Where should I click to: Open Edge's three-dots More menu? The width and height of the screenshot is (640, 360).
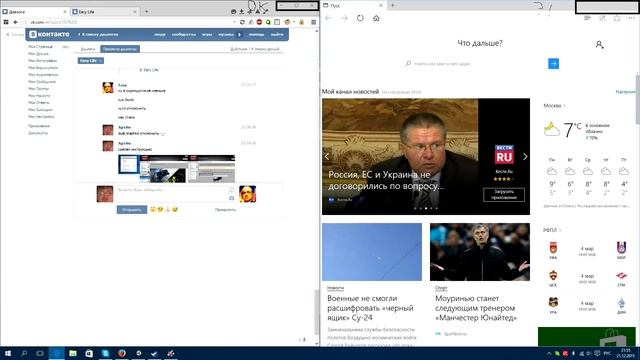[632, 18]
